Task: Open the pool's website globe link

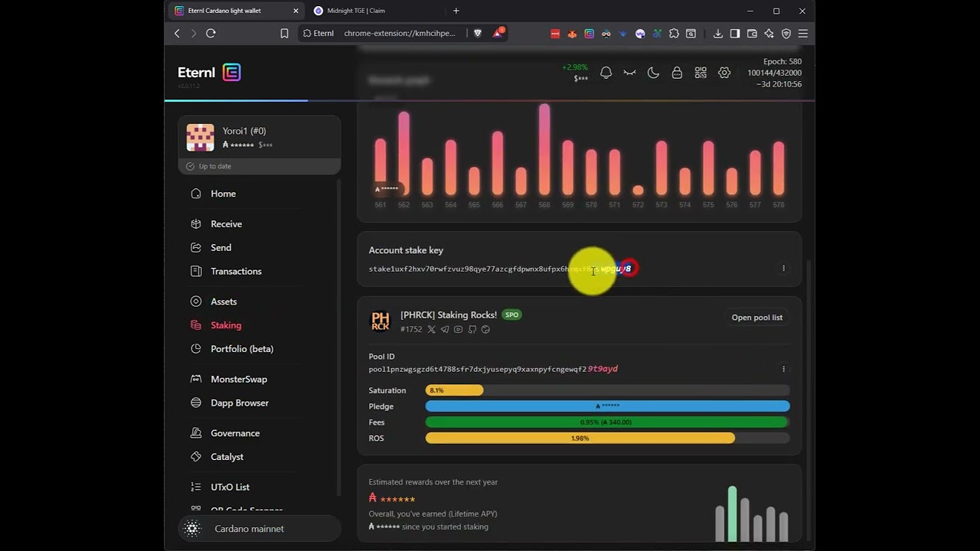Action: (x=485, y=329)
